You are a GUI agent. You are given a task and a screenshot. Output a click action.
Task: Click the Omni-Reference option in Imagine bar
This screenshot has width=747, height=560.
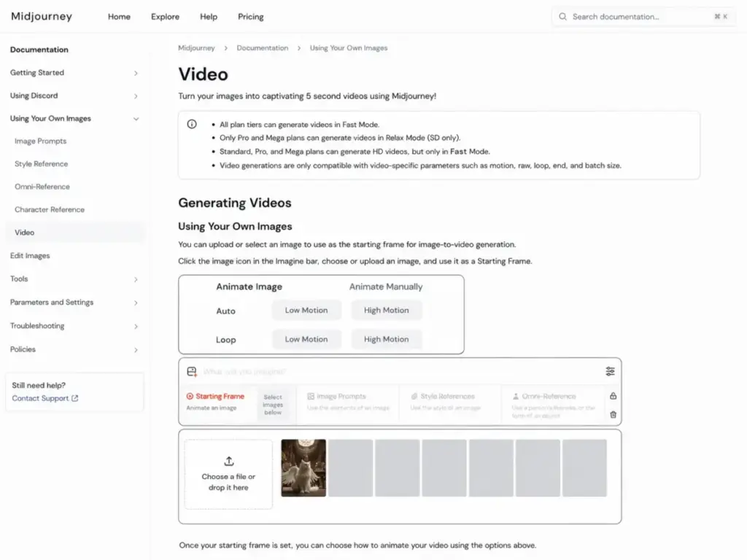[x=553, y=405]
